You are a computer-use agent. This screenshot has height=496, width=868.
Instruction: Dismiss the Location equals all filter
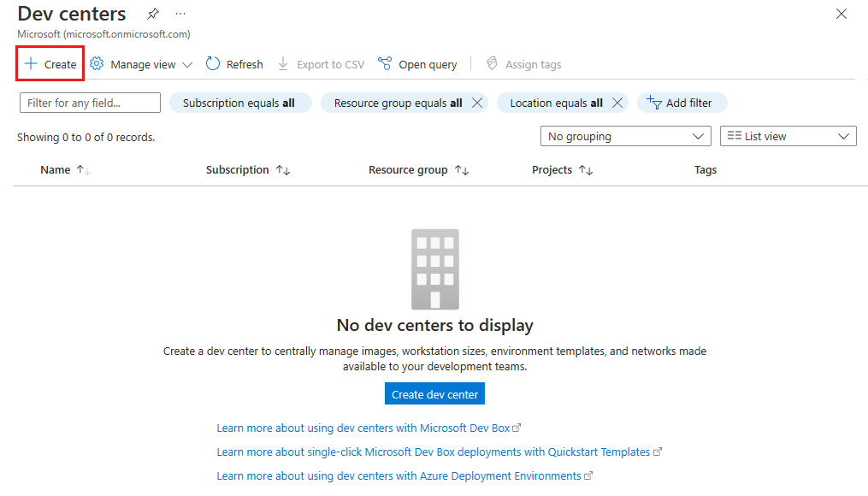(617, 103)
